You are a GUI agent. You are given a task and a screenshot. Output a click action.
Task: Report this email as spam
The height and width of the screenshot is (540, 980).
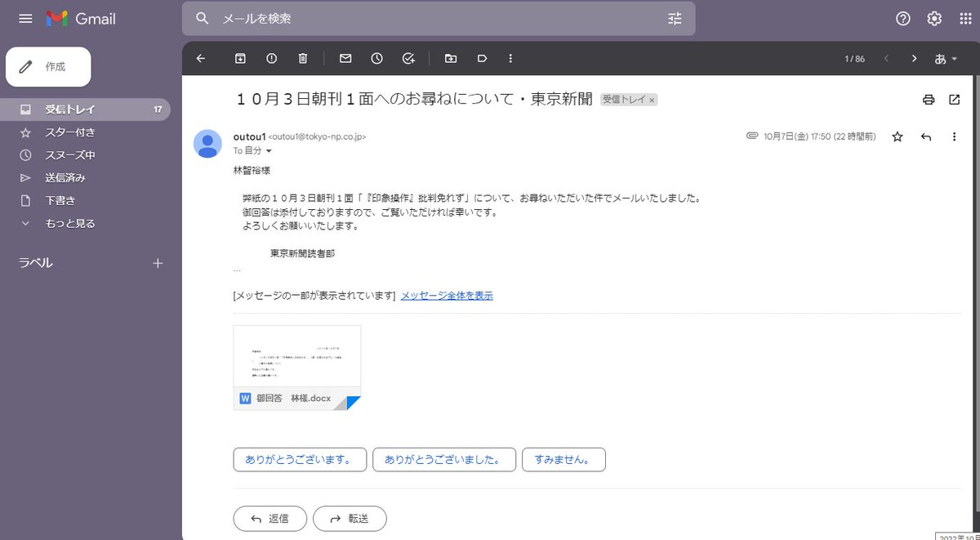click(x=272, y=58)
